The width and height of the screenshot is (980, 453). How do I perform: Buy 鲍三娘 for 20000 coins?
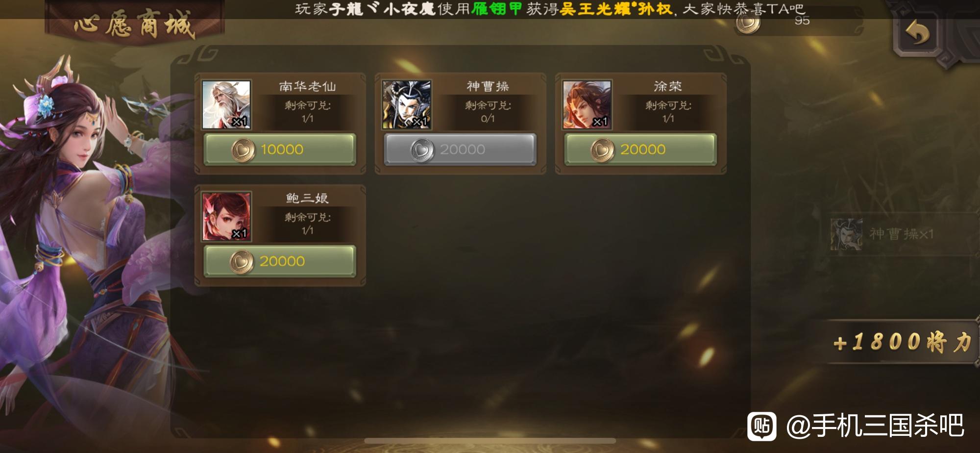280,261
